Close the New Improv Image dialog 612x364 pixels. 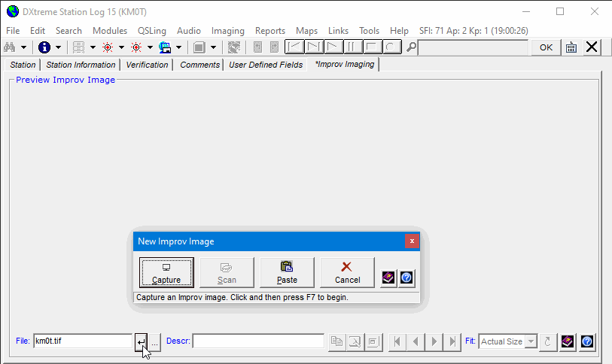coord(412,241)
